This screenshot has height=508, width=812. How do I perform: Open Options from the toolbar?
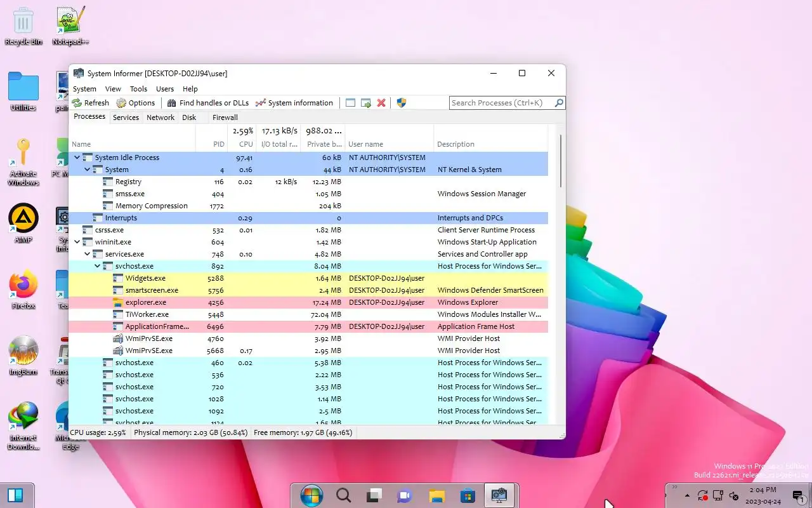click(x=135, y=103)
